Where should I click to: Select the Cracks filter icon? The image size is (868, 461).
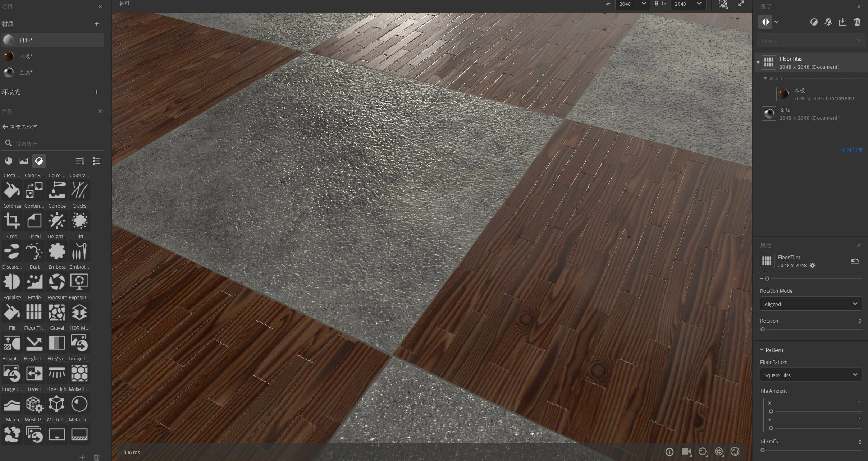point(79,190)
